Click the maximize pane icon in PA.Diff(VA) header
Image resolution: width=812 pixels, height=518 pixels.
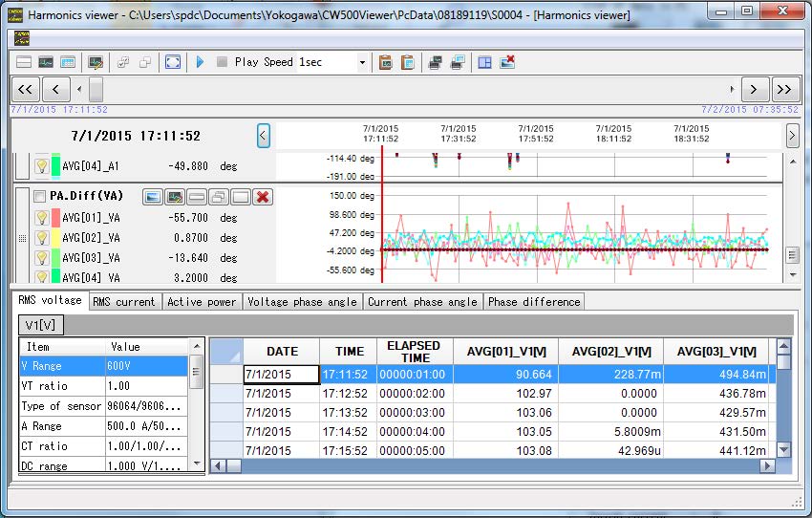coord(241,197)
